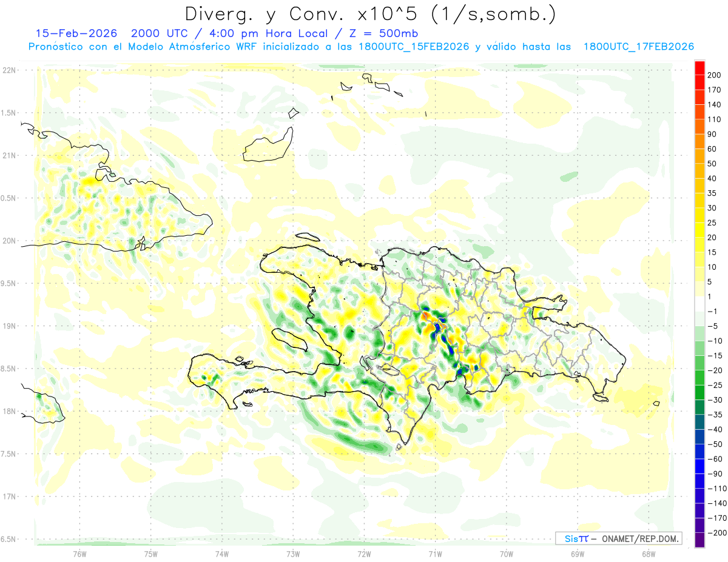
Task: Click the 8.5N latitude axis label
Action: pos(8,369)
